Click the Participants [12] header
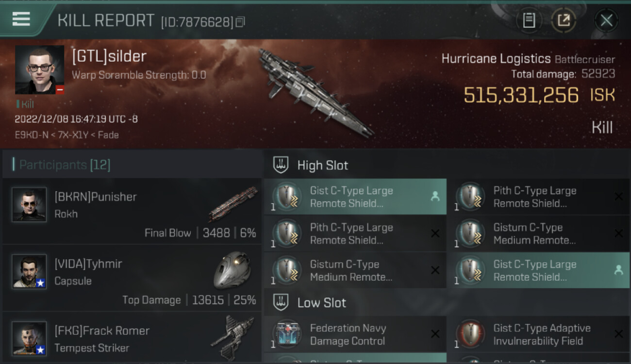The image size is (631, 364). point(65,165)
